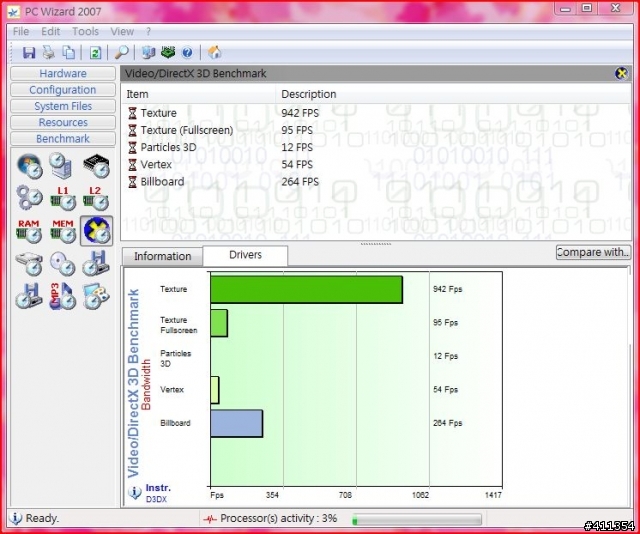Select the Particles 3D row
640x534 pixels.
click(376, 147)
